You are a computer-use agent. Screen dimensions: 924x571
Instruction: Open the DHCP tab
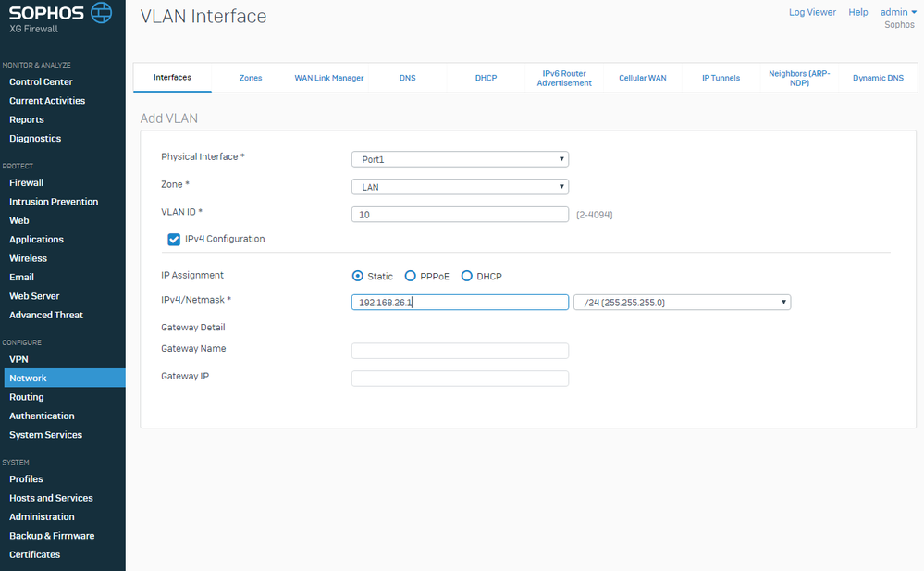487,78
